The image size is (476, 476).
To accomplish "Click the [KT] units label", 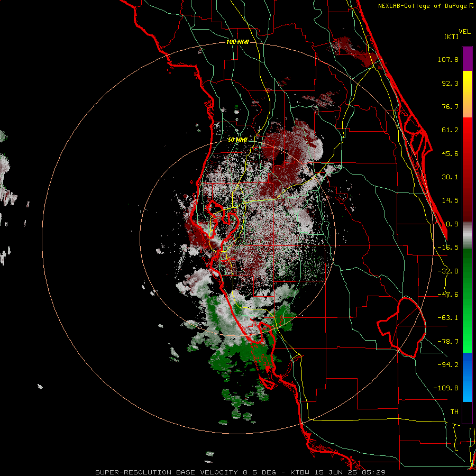I will point(451,36).
